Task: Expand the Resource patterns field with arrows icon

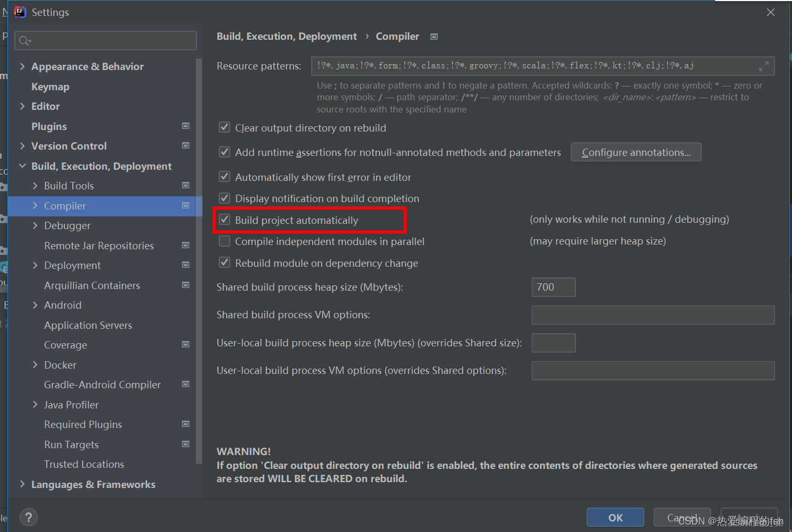Action: [763, 66]
